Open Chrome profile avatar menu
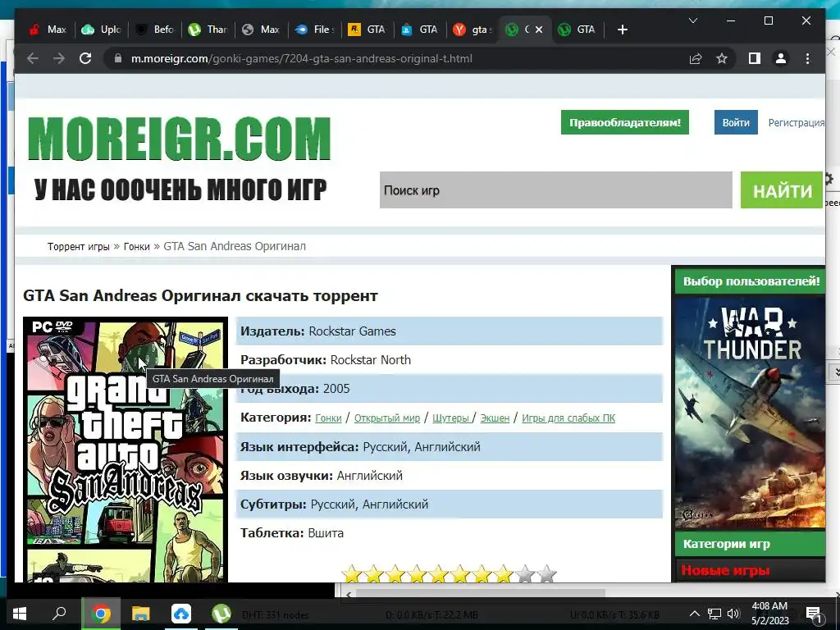Screen dimensions: 840x630 pos(781,58)
